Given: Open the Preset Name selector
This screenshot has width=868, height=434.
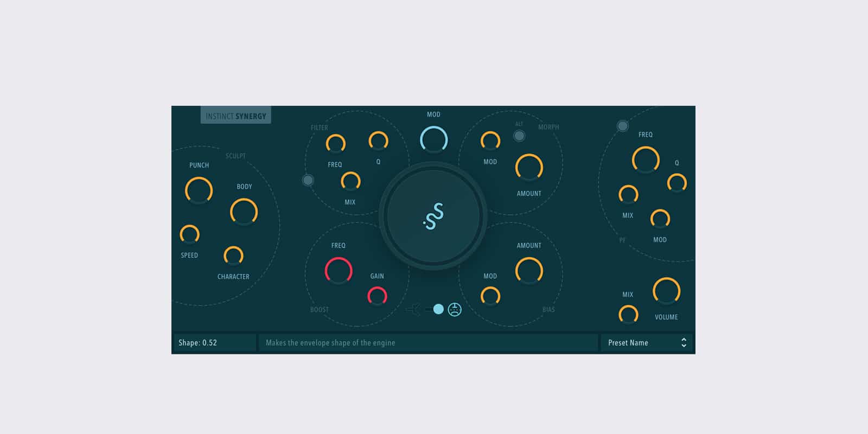Looking at the screenshot, I should (x=647, y=343).
